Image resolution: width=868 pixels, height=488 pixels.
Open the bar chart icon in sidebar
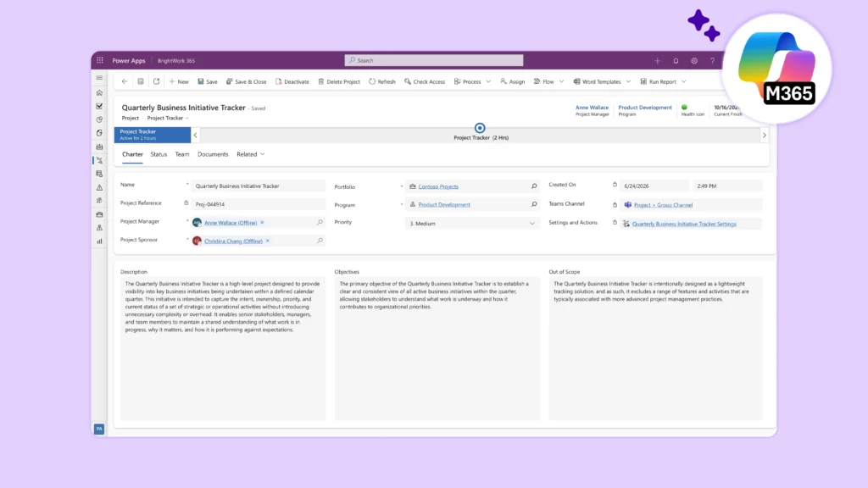100,241
